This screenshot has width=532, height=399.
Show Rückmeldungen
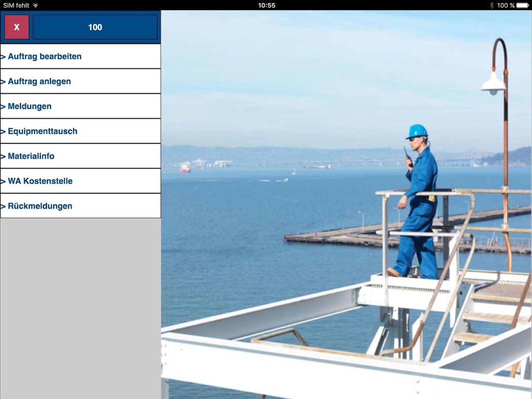click(x=80, y=206)
